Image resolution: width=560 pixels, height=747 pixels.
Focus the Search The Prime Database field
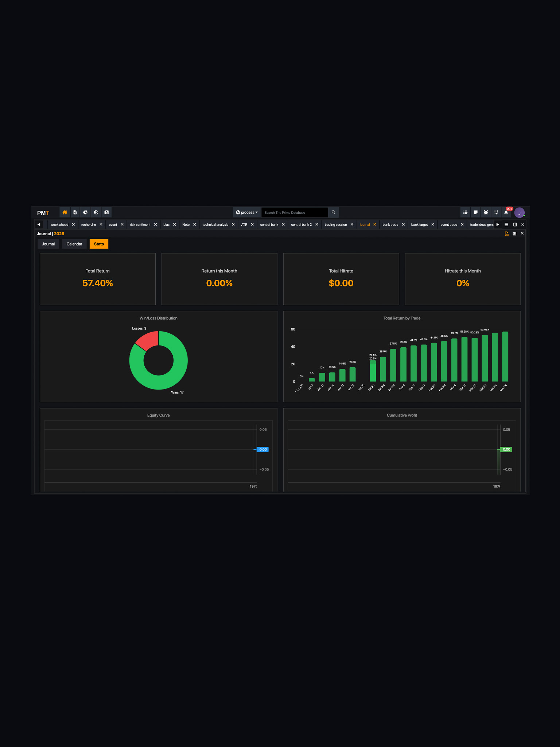tap(295, 212)
